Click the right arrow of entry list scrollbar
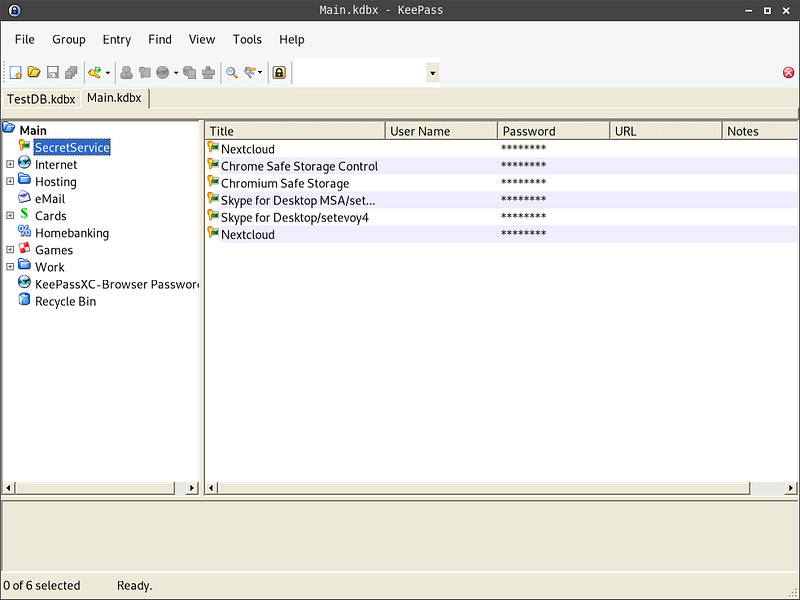The width and height of the screenshot is (800, 600). point(790,488)
